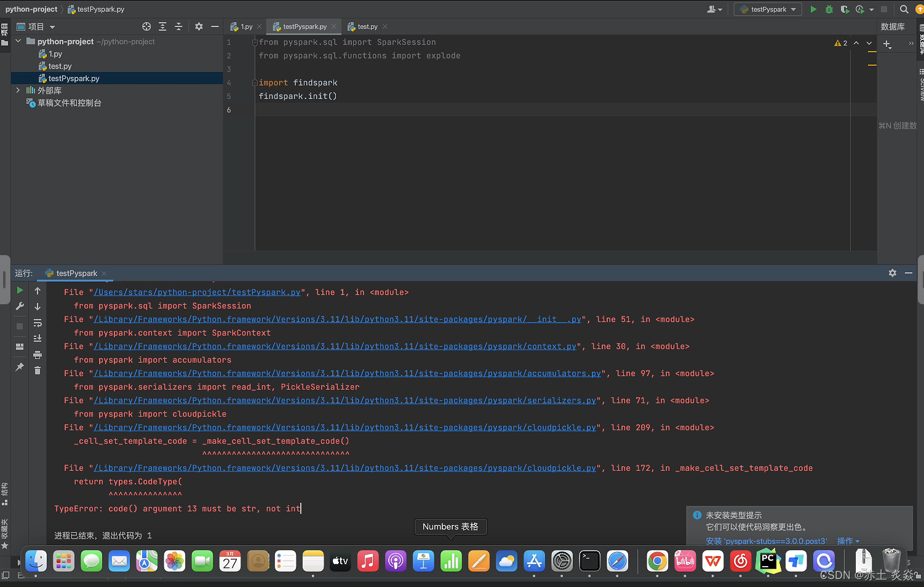Image resolution: width=924 pixels, height=587 pixels.
Task: Open the pyspark/accumulators.py traceback link
Action: (348, 374)
